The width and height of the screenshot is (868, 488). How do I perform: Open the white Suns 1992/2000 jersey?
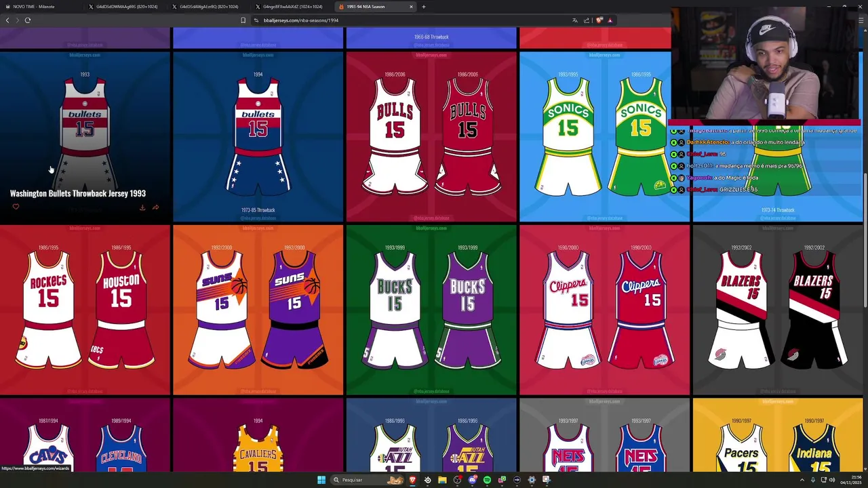(221, 308)
